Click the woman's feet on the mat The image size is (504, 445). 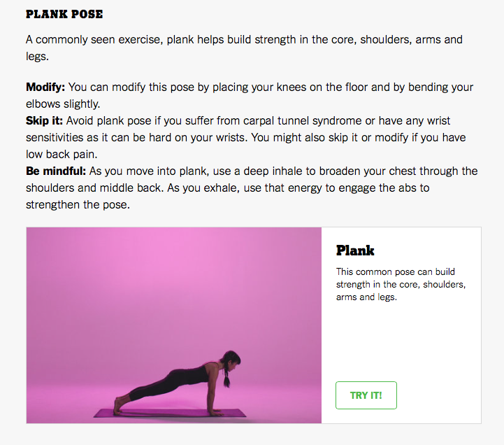(x=120, y=405)
